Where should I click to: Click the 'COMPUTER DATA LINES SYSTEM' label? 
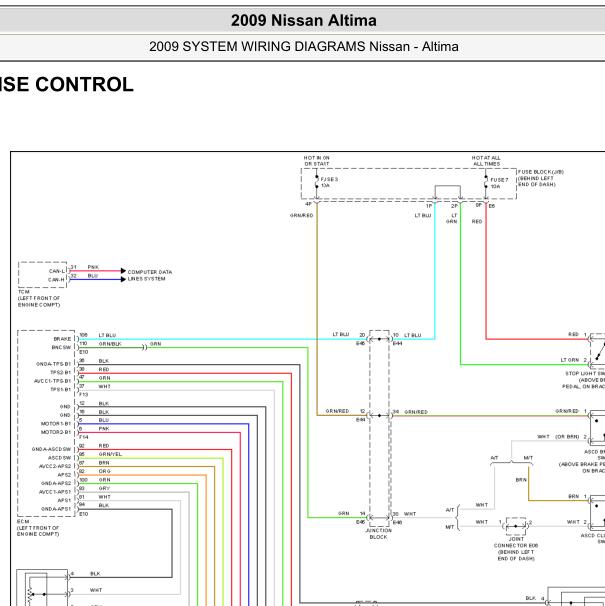tap(150, 275)
